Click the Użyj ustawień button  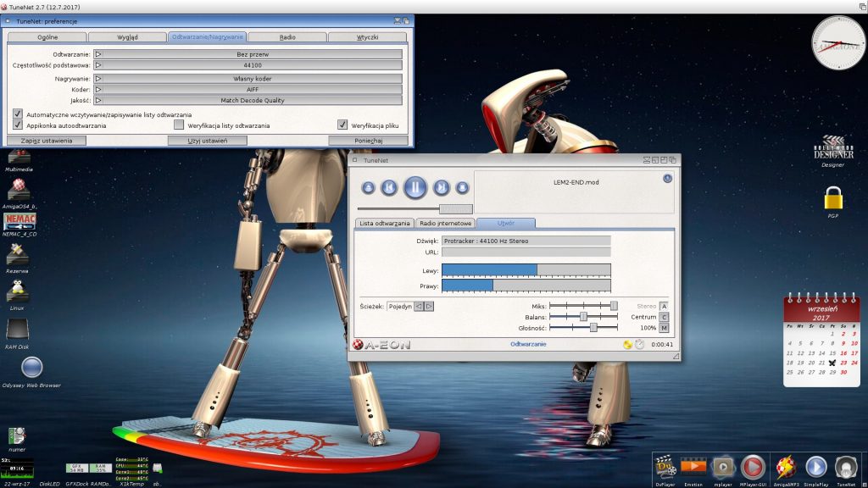click(x=208, y=141)
